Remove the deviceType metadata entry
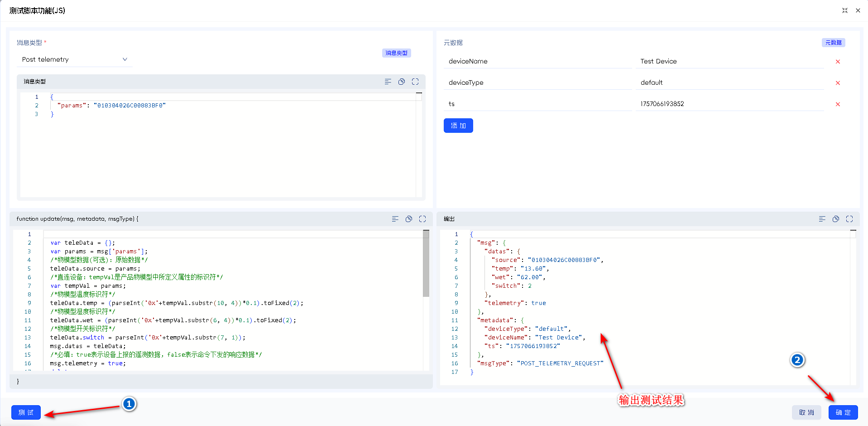 [x=837, y=83]
